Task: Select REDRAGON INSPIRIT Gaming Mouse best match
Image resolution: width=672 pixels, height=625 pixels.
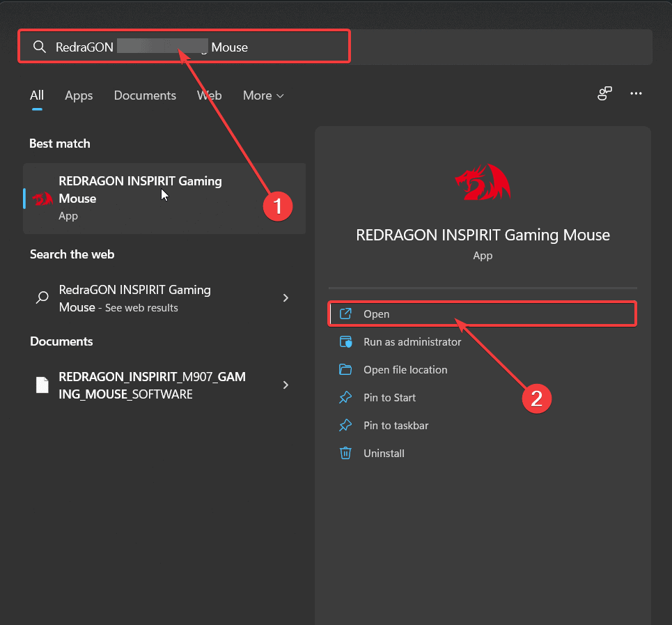Action: [164, 198]
